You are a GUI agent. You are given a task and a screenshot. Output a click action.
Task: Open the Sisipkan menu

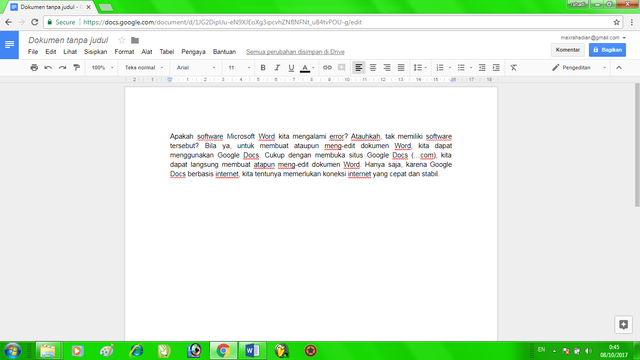[96, 52]
